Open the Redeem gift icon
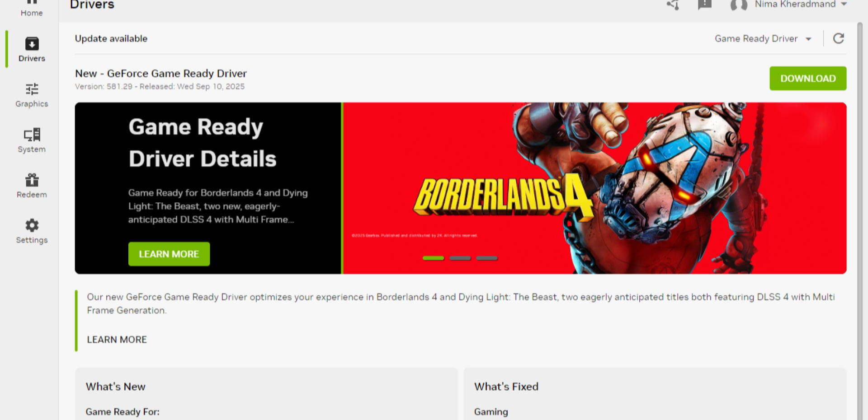The height and width of the screenshot is (420, 868). tap(32, 180)
